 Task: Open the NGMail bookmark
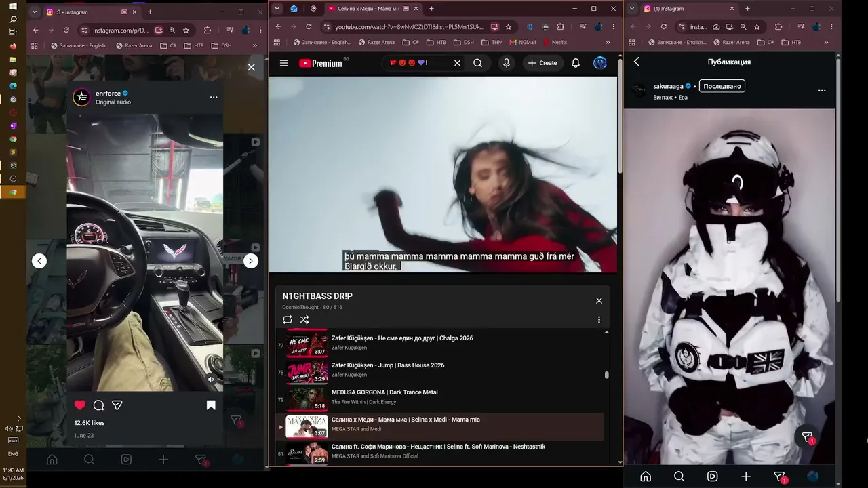[x=522, y=42]
